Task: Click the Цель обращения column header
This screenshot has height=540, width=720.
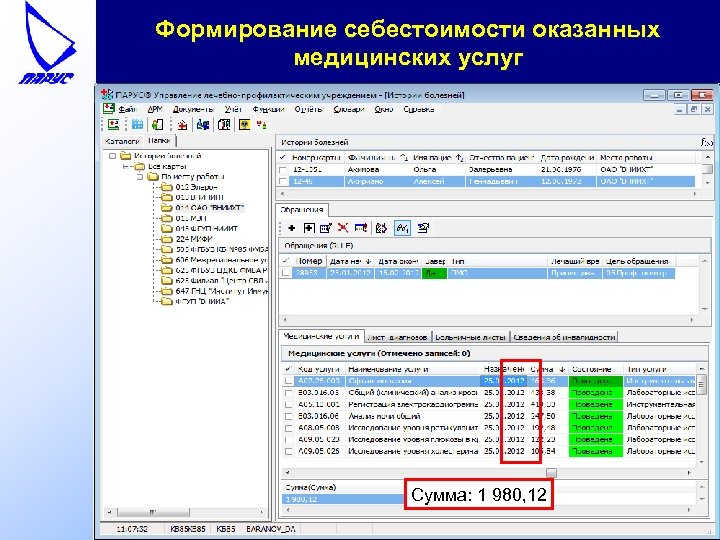Action: pyautogui.click(x=638, y=261)
